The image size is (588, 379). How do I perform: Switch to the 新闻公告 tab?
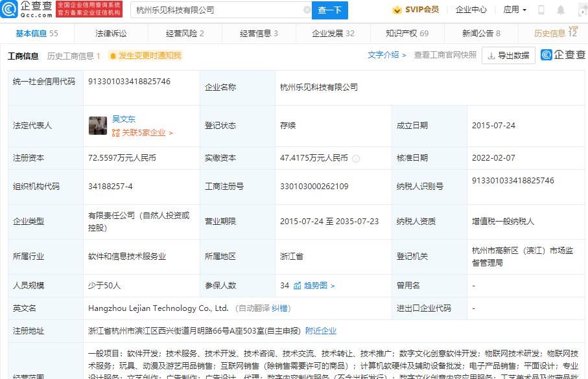click(x=481, y=33)
